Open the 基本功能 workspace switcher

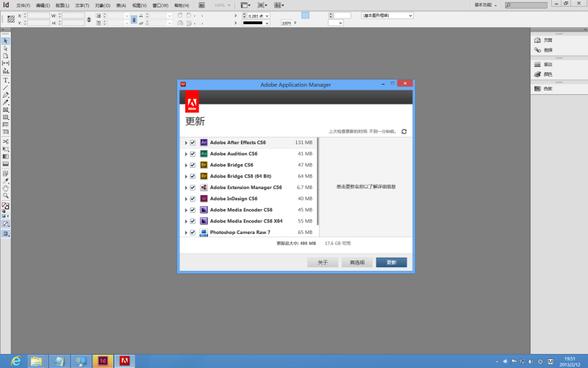tap(486, 5)
